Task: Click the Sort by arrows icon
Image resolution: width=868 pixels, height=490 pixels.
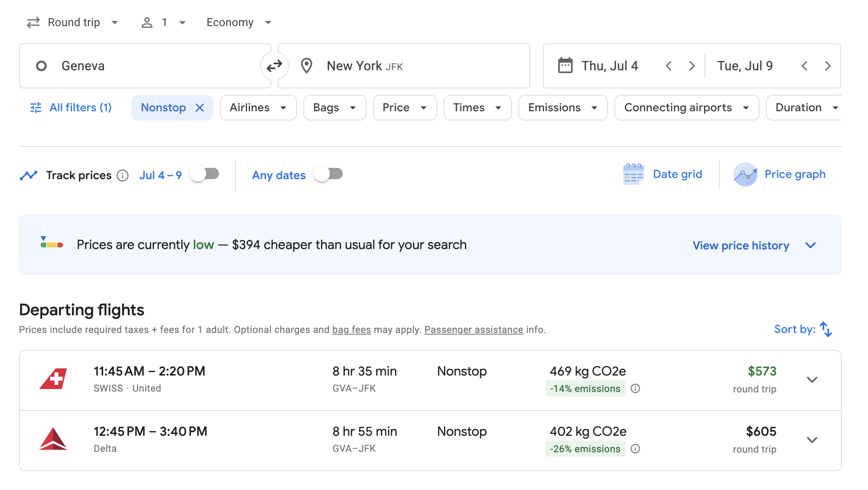Action: [826, 329]
